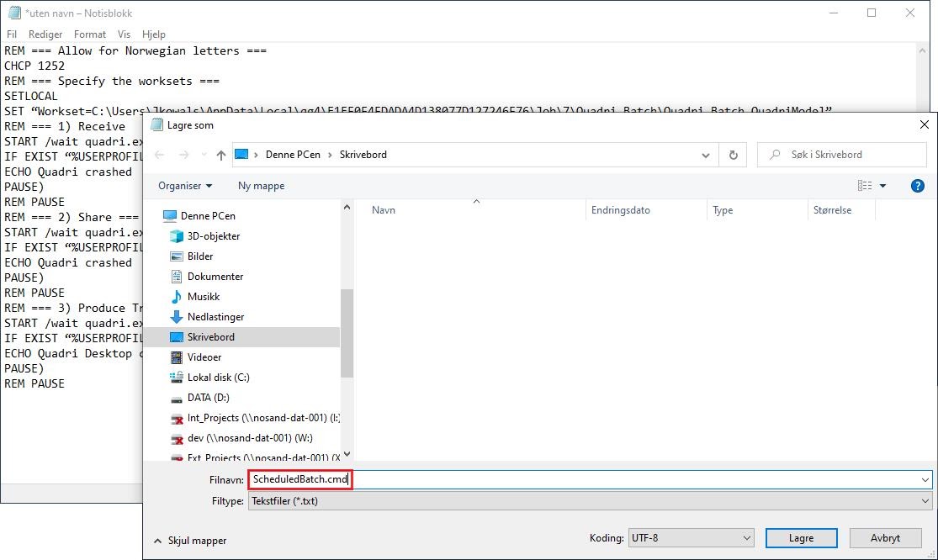The width and height of the screenshot is (938, 560).
Task: Open the Filtype Tekstfiler (*.txt) dropdown
Action: pyautogui.click(x=590, y=501)
